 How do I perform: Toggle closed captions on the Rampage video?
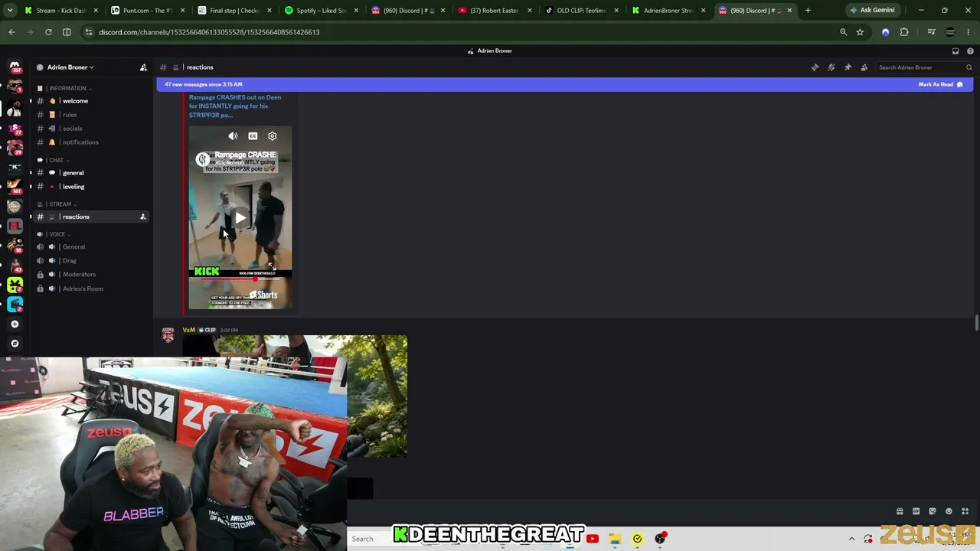coord(253,136)
